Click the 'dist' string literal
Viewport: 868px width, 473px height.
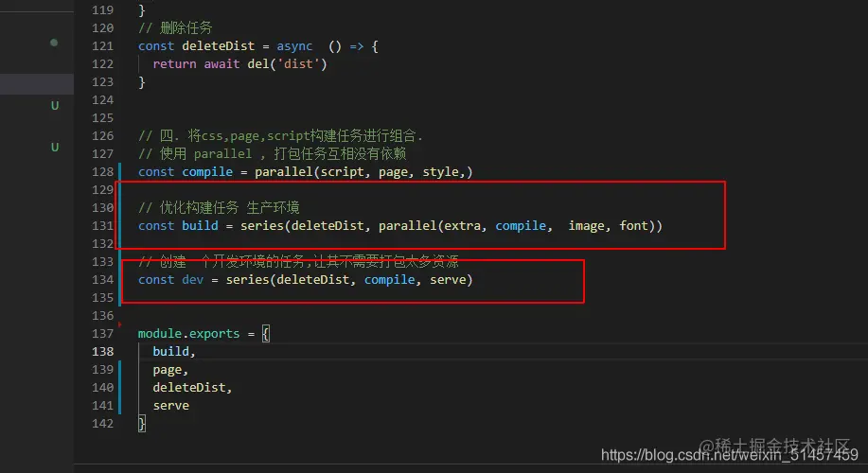[x=298, y=64]
